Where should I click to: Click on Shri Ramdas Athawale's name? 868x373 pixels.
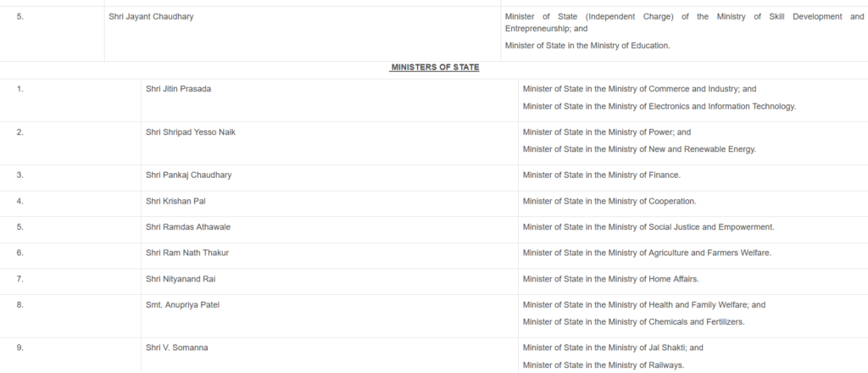point(187,227)
